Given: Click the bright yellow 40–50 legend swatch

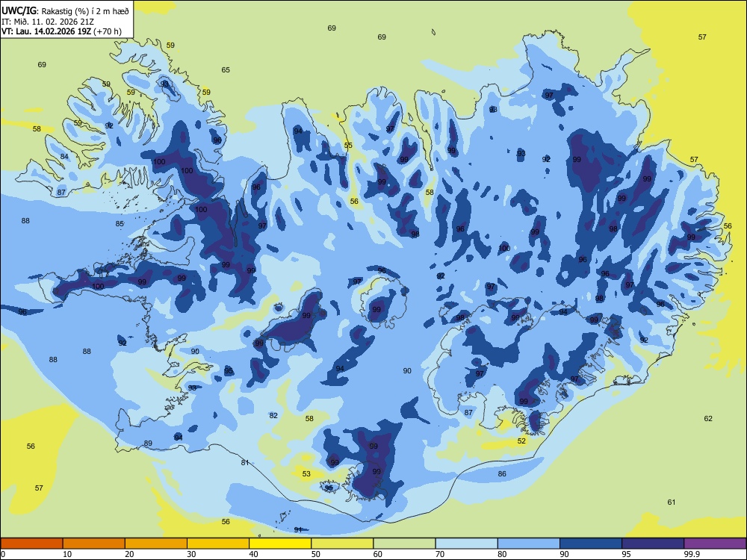Looking at the screenshot, I should pyautogui.click(x=280, y=544).
